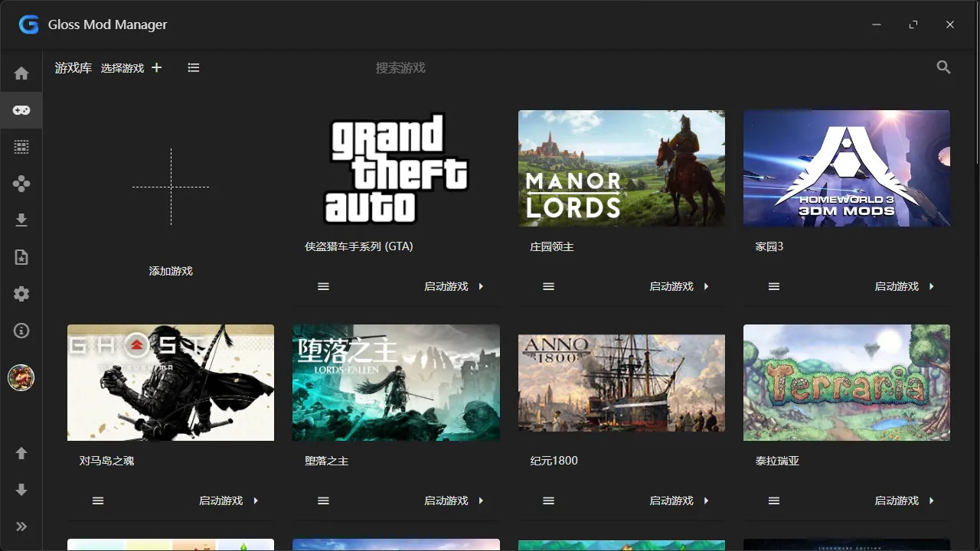Toggle the list view layout icon near 搜索游戏
The width and height of the screenshot is (980, 551).
pos(193,67)
